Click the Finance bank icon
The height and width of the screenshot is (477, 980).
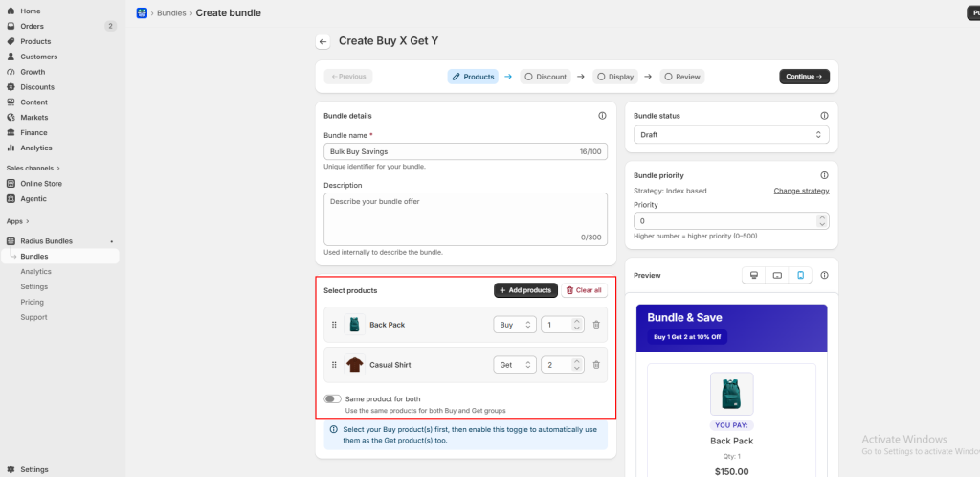11,132
